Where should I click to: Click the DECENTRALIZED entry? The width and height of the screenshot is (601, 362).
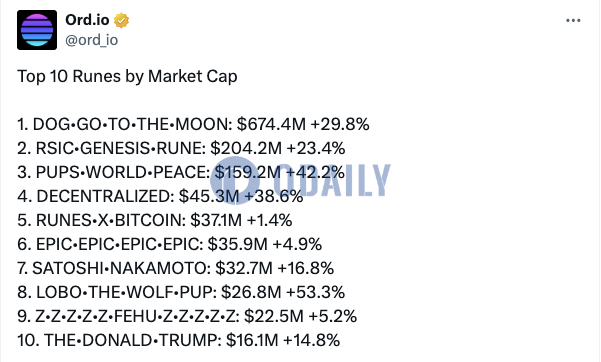click(160, 196)
